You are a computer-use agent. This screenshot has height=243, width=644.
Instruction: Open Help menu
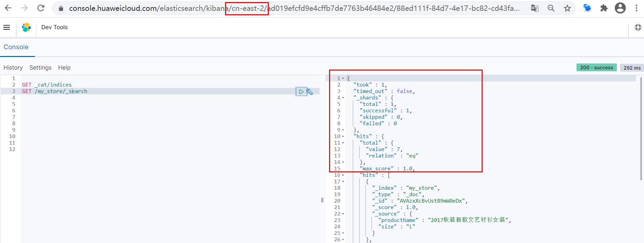64,68
